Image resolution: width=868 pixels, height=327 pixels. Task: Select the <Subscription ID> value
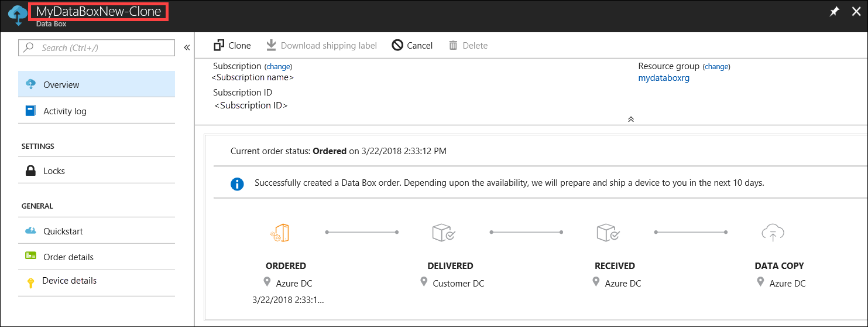click(x=251, y=106)
